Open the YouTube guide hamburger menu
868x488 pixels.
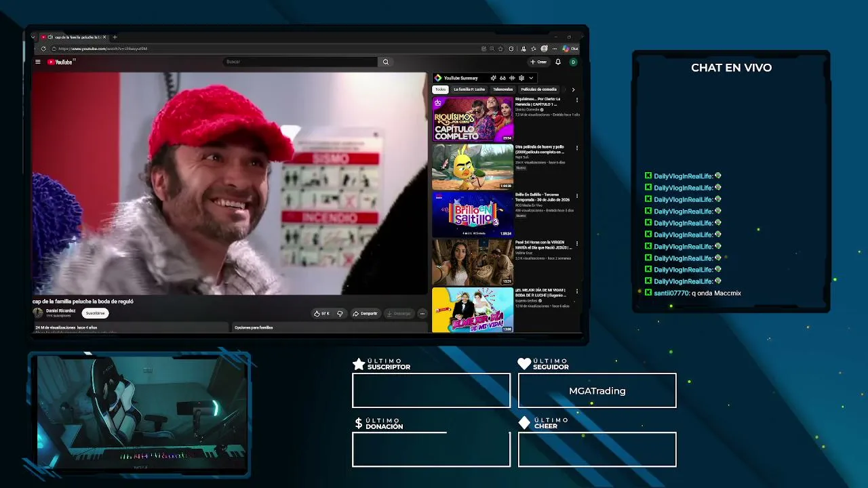pos(38,62)
